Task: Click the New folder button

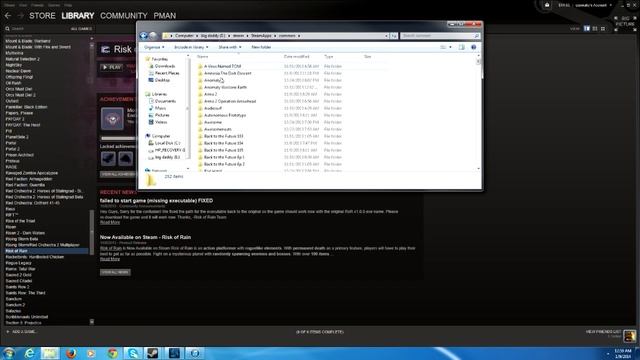Action: tap(261, 47)
